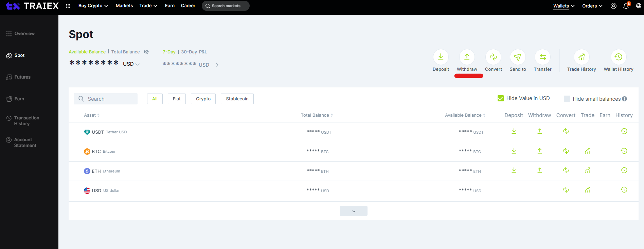Viewport: 644px width, 249px height.
Task: Open the USD currency dropdown next to balance
Action: pos(131,64)
